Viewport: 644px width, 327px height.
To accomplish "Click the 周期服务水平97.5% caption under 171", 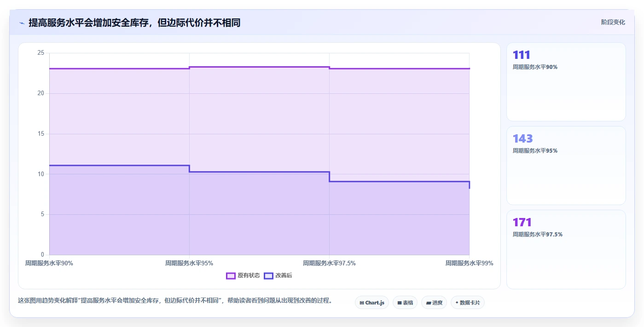I will coord(538,235).
